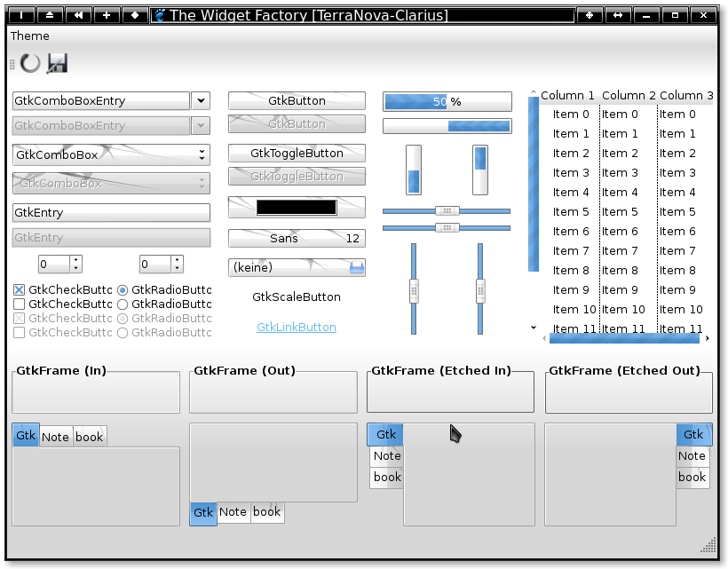Open the GtkComboBoxEntry dropdown arrow
Screen dimensions: 728x569
point(201,100)
